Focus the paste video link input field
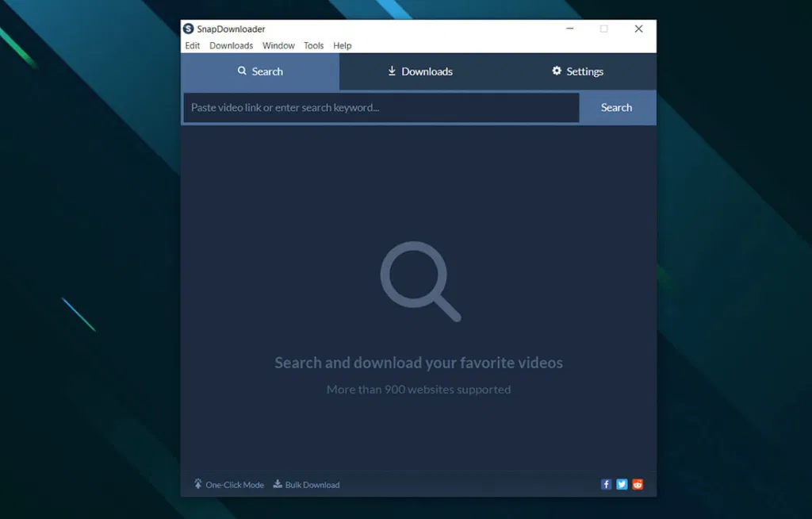The width and height of the screenshot is (812, 519). click(x=381, y=108)
